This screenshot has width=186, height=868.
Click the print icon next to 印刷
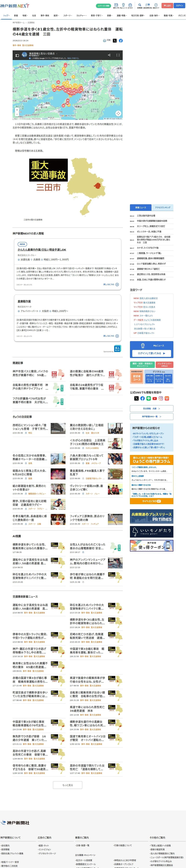pos(104,41)
